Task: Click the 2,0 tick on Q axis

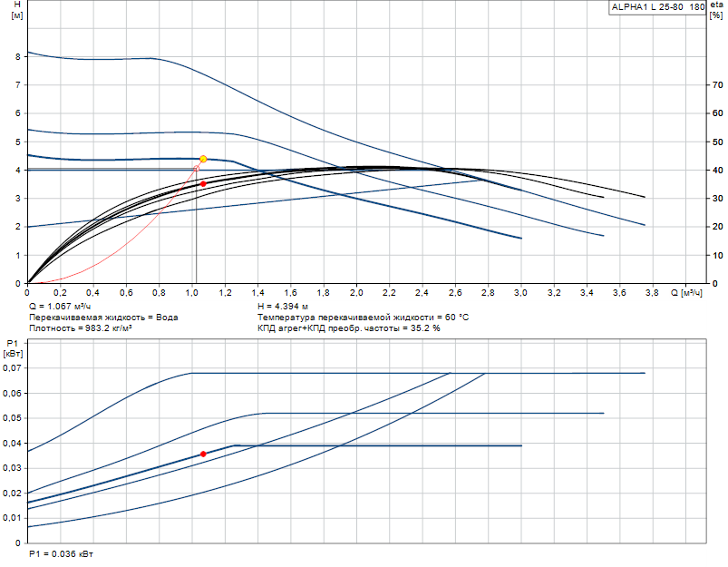Action: click(356, 293)
